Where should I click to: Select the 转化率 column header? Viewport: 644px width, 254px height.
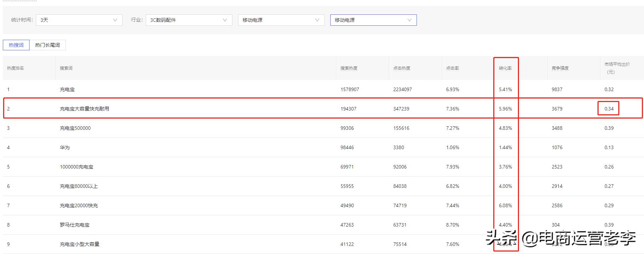pos(505,68)
